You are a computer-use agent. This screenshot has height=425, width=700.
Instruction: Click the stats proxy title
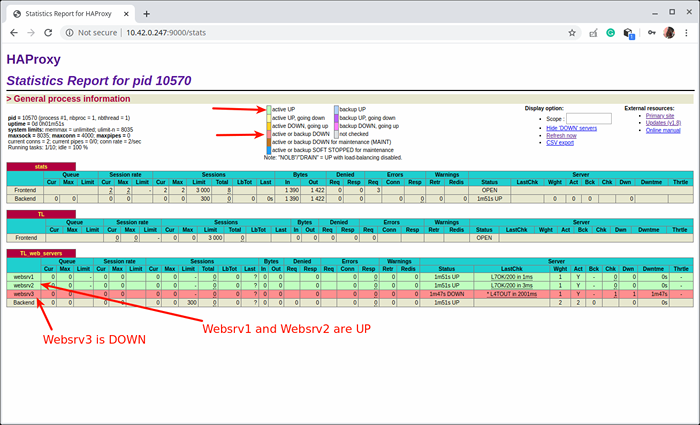[41, 167]
